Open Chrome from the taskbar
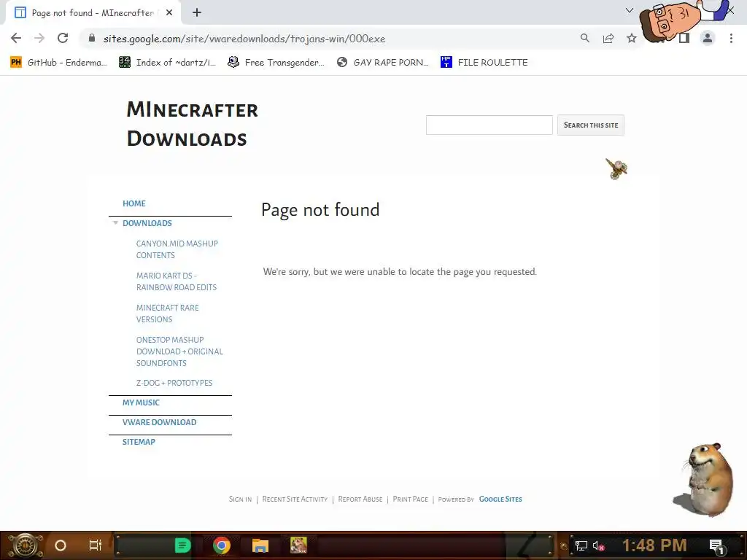The height and width of the screenshot is (560, 747). [x=222, y=545]
